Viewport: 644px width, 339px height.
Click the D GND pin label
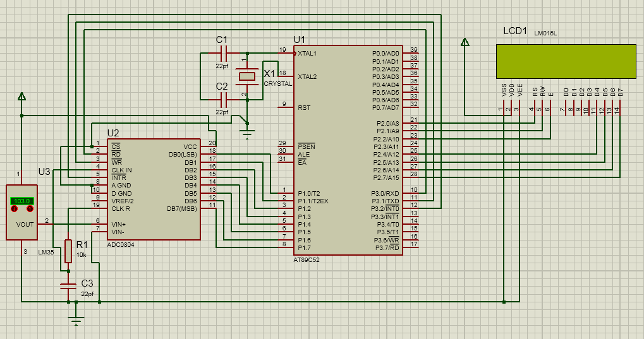tap(121, 193)
